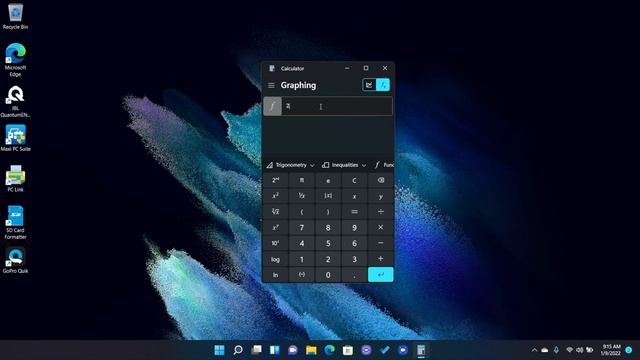The image size is (640, 360).
Task: Click the open parenthesis key
Action: pos(302,211)
